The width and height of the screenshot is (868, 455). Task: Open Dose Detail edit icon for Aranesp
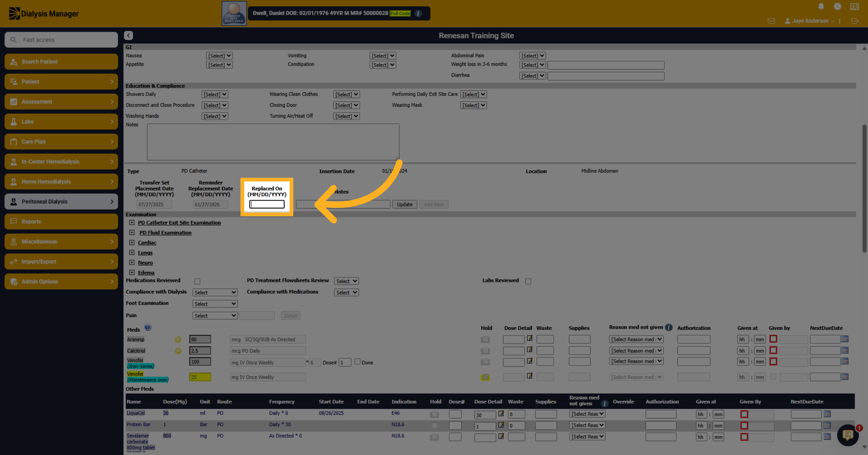pyautogui.click(x=530, y=338)
